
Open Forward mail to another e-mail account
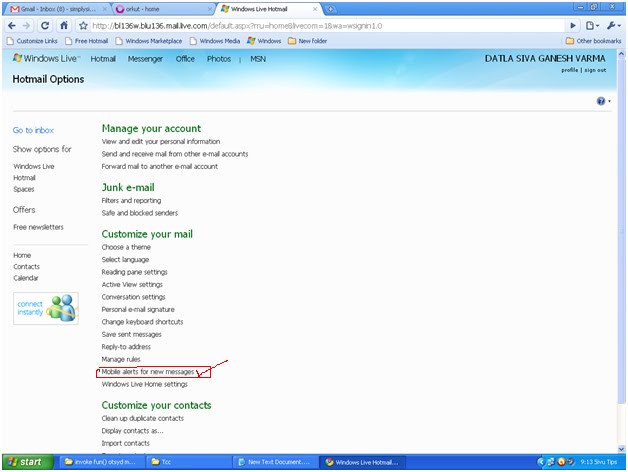point(159,166)
